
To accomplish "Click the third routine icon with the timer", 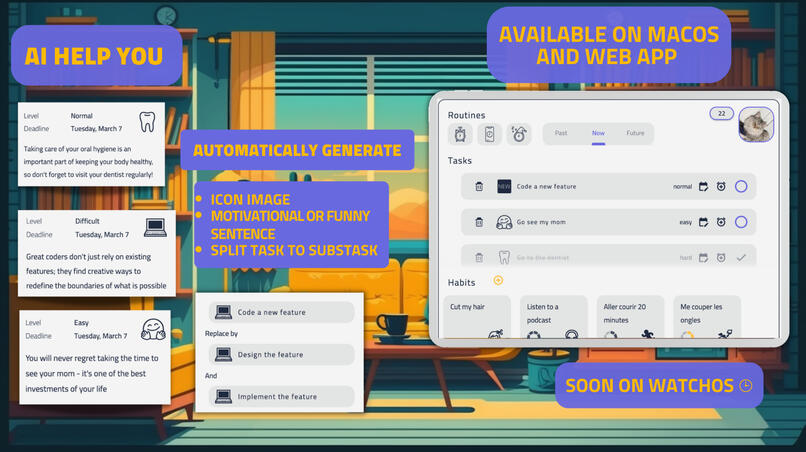I will (518, 135).
